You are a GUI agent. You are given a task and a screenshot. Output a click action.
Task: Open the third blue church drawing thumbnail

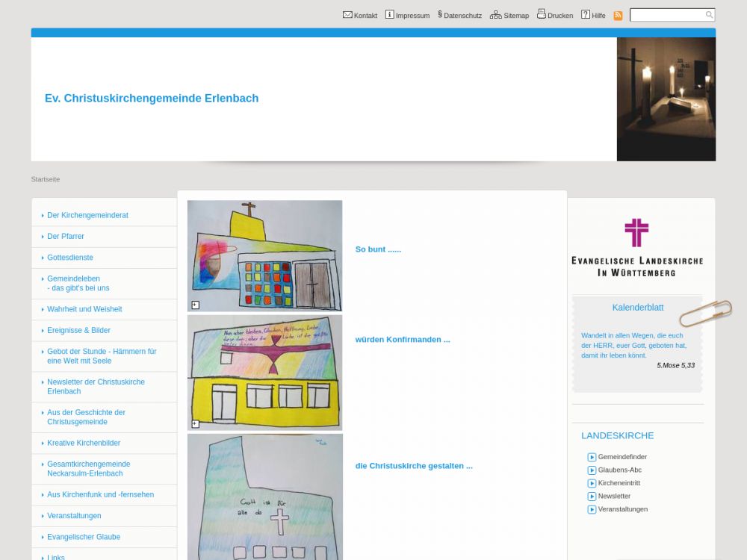click(x=264, y=497)
